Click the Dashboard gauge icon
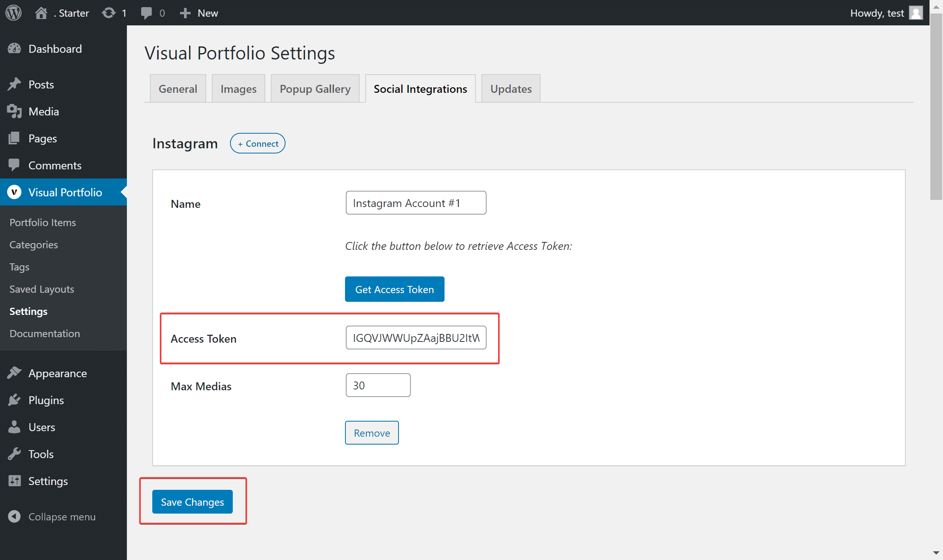Screen dimensions: 943x560 click(14, 49)
